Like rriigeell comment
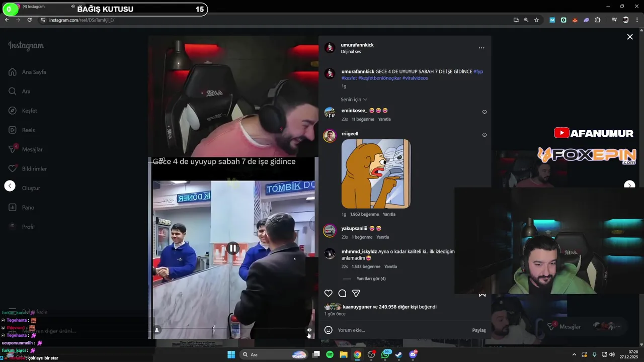The image size is (644, 362). (x=485, y=135)
